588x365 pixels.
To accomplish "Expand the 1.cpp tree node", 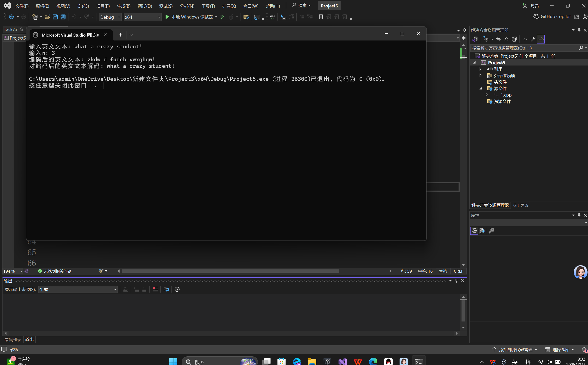I will pyautogui.click(x=486, y=95).
